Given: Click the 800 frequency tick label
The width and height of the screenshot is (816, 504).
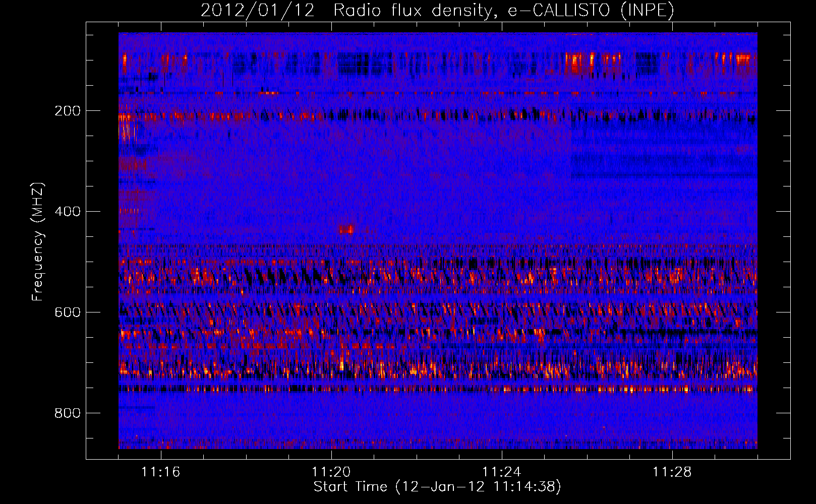Looking at the screenshot, I should coord(68,413).
